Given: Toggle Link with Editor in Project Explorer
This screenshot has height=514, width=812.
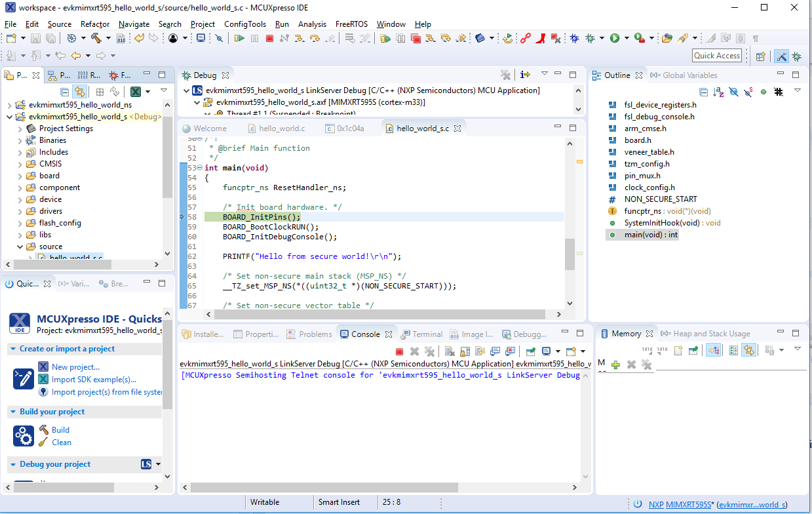Looking at the screenshot, I should 79,92.
